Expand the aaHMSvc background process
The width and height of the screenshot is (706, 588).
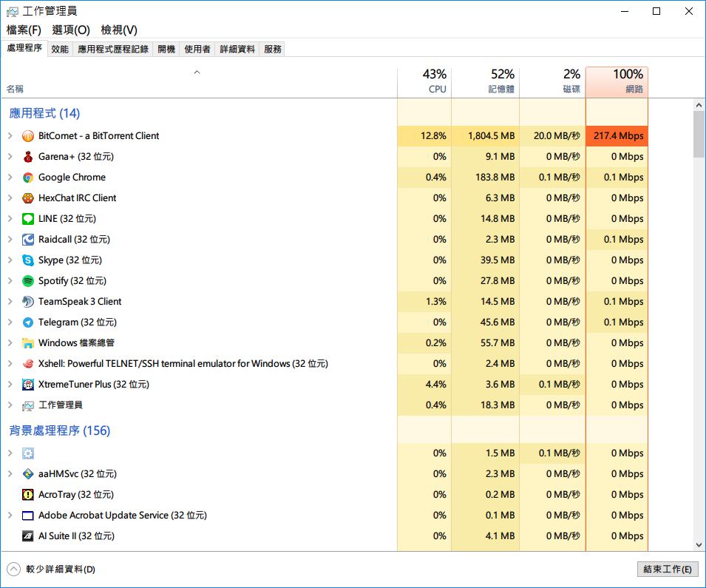coord(10,473)
